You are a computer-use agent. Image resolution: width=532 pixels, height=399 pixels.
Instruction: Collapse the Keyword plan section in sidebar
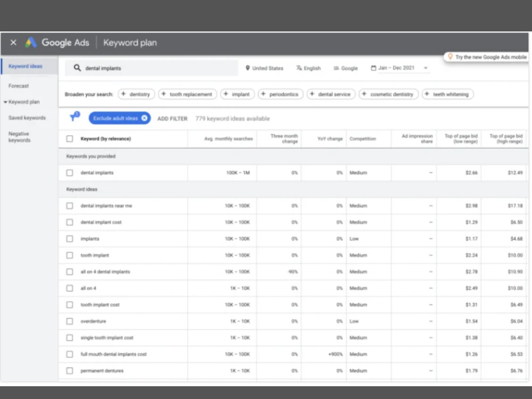click(x=5, y=102)
